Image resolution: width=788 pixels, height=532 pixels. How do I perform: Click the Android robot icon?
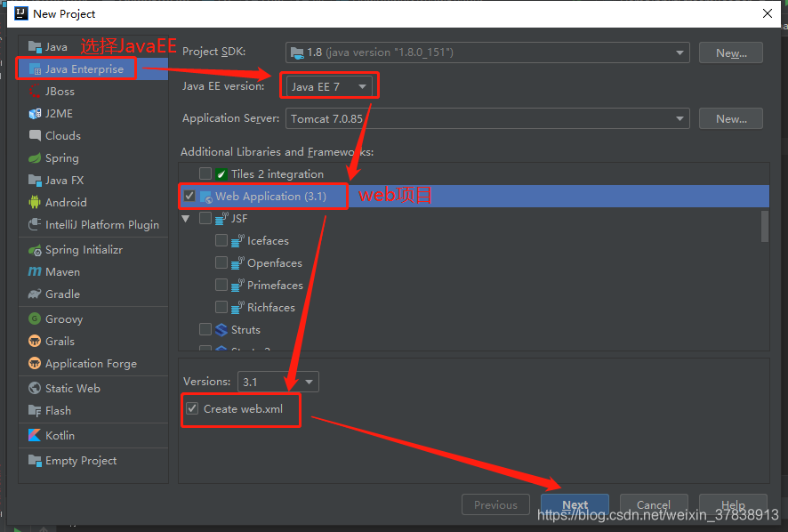(x=35, y=202)
